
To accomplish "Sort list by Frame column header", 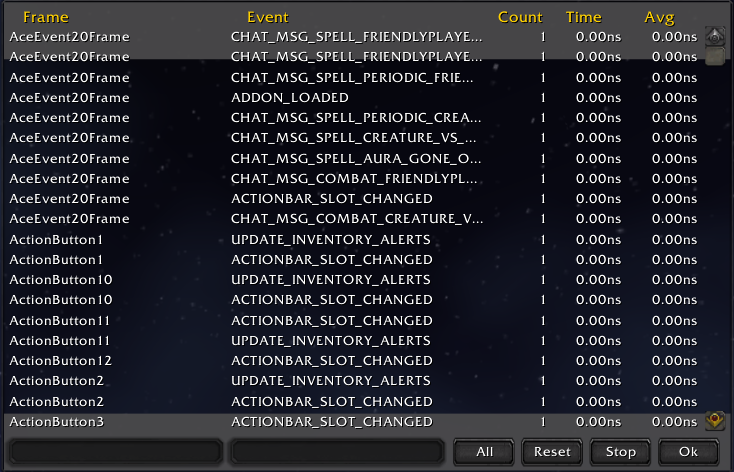I will tap(45, 17).
